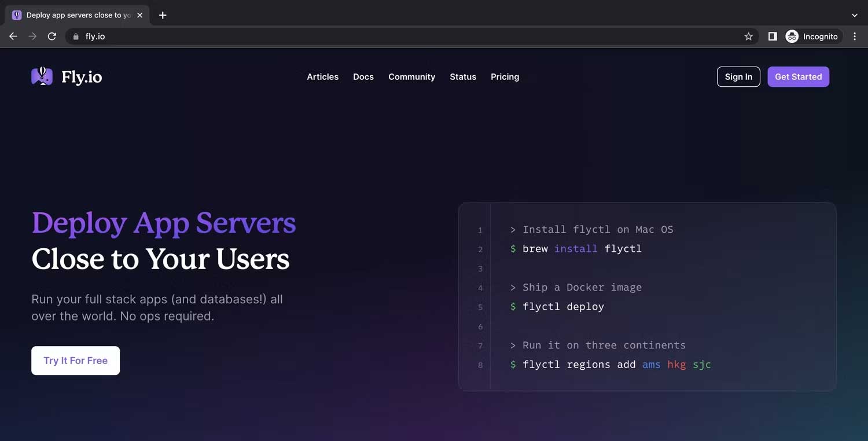This screenshot has height=441, width=868.
Task: Click the Fly.io balloon logo
Action: pyautogui.click(x=41, y=76)
